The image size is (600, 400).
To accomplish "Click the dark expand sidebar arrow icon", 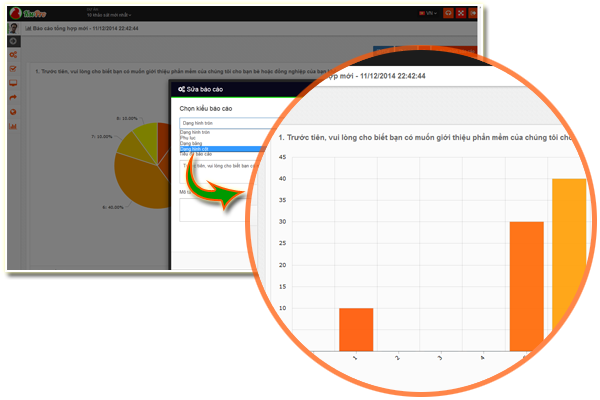I will (x=13, y=41).
